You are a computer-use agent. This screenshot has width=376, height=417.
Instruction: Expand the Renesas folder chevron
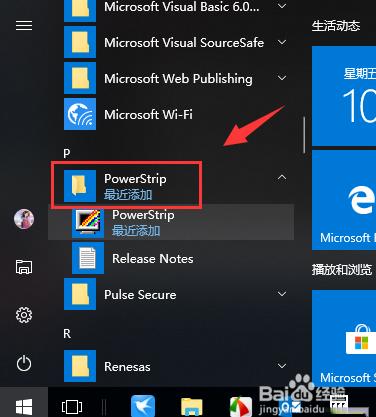282,366
